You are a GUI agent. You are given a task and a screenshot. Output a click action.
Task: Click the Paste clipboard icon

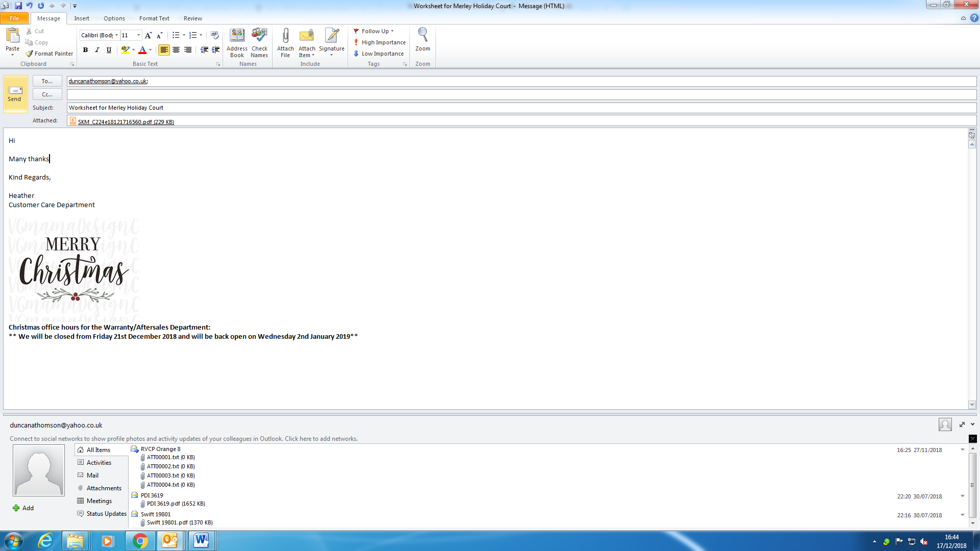[x=12, y=36]
